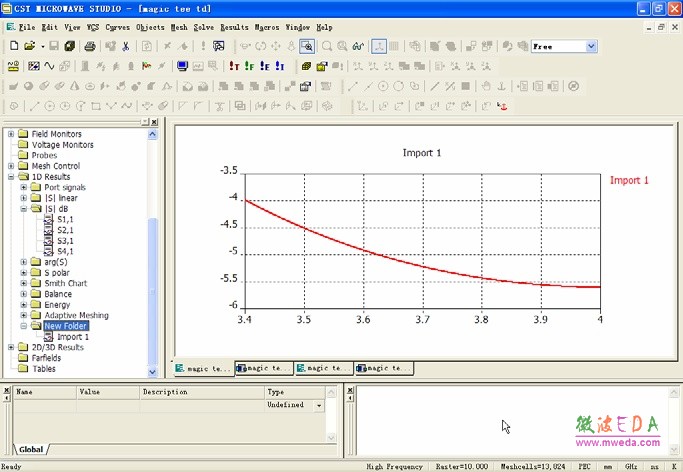Click the red WCS anchor icon

click(x=502, y=106)
